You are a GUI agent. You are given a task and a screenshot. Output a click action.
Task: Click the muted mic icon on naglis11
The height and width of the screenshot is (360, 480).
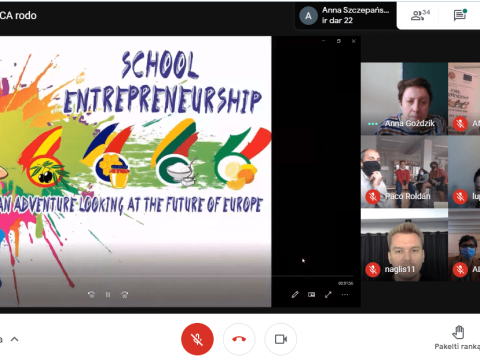pos(373,269)
